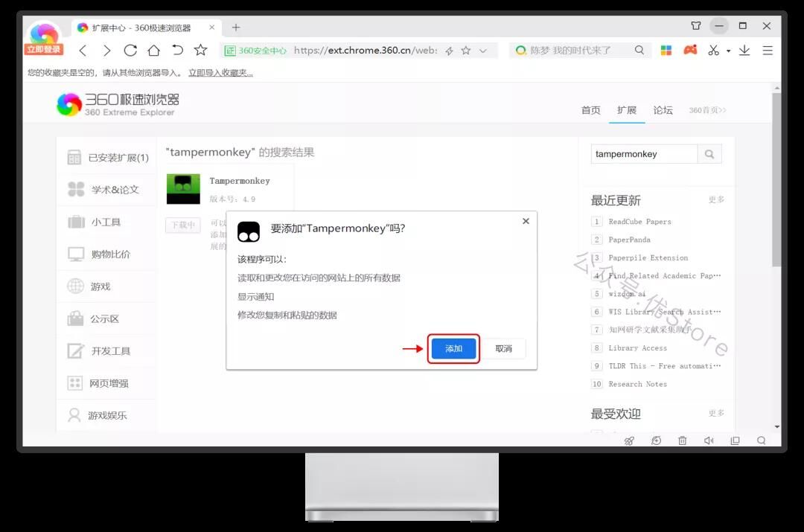Click the page vertical scrollbar
Screen dimensions: 804x532
coord(776,186)
